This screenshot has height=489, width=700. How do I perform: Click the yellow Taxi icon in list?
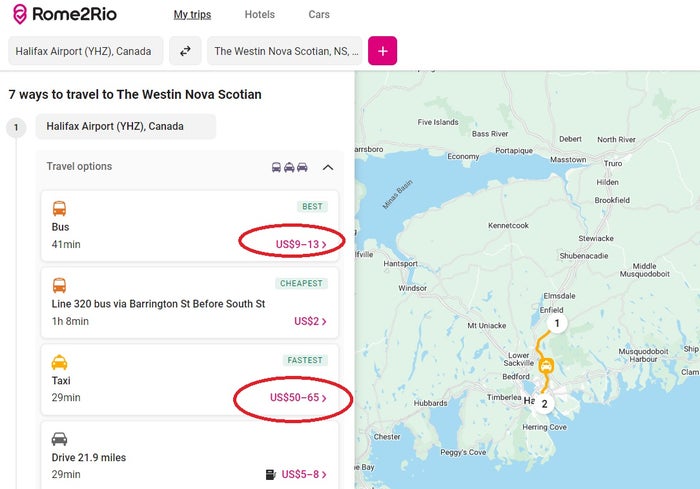click(x=59, y=362)
